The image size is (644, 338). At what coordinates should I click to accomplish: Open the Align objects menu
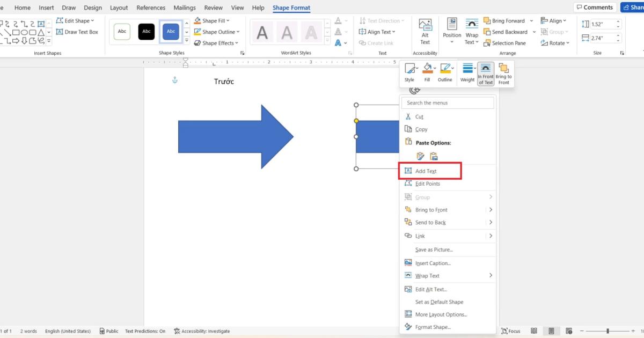[x=554, y=21]
